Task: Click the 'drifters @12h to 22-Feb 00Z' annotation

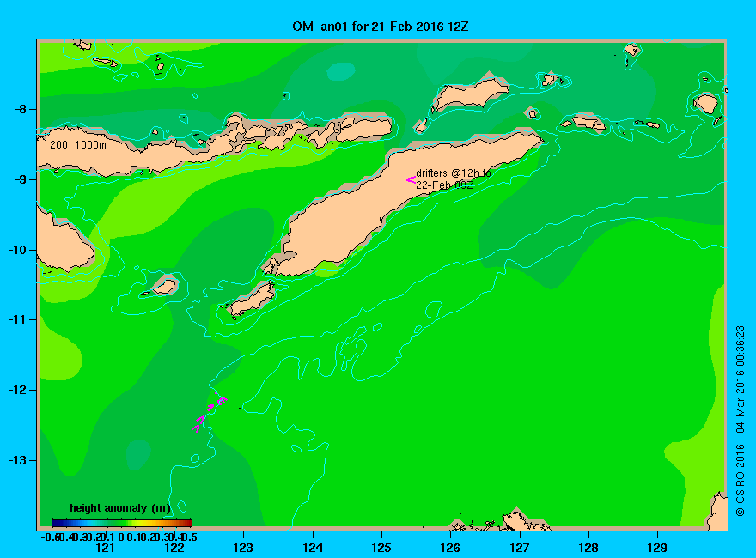Action: click(x=453, y=179)
